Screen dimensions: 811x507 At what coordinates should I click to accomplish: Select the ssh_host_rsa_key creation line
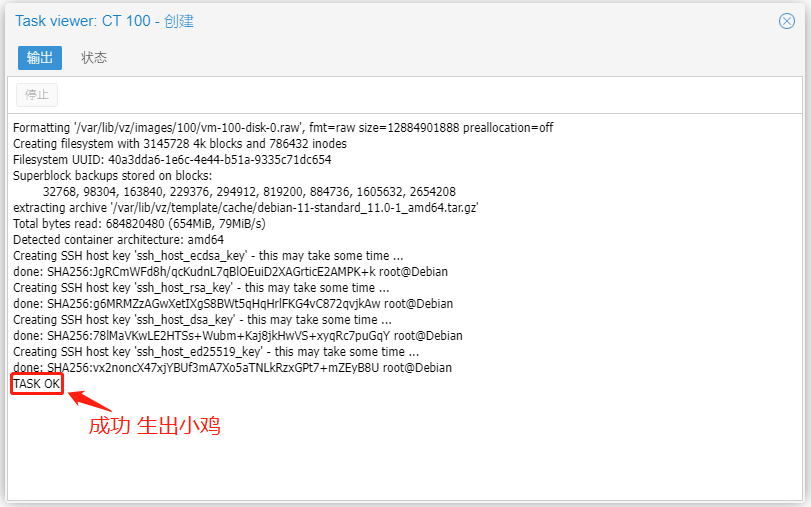click(201, 288)
